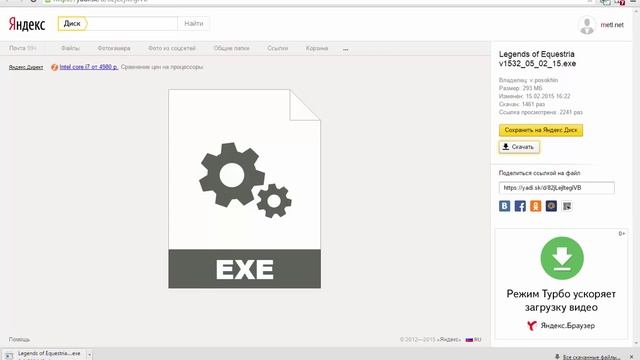Screen dimensions: 640x360
Task: Open the Intel core i7 ad link
Action: pos(89,67)
